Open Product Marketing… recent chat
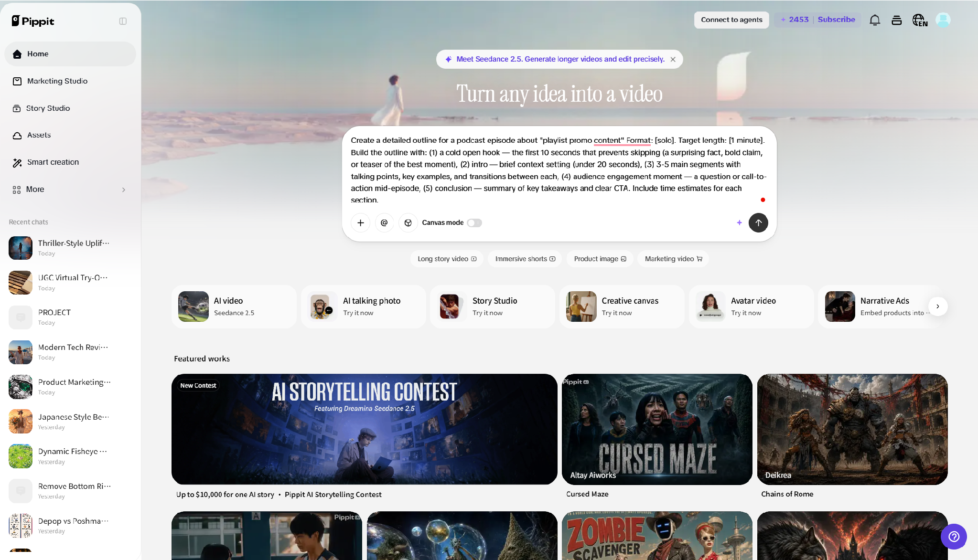 click(70, 387)
